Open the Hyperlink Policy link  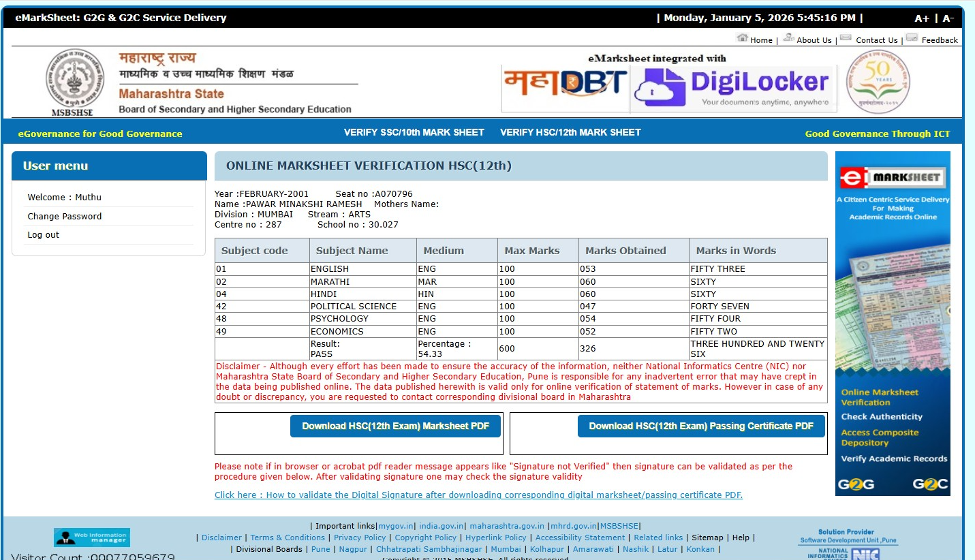[x=496, y=538]
